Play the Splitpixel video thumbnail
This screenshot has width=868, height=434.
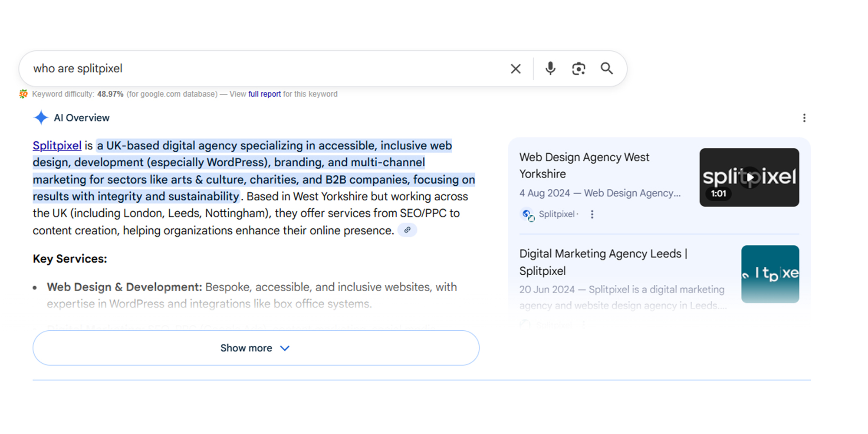pyautogui.click(x=749, y=178)
